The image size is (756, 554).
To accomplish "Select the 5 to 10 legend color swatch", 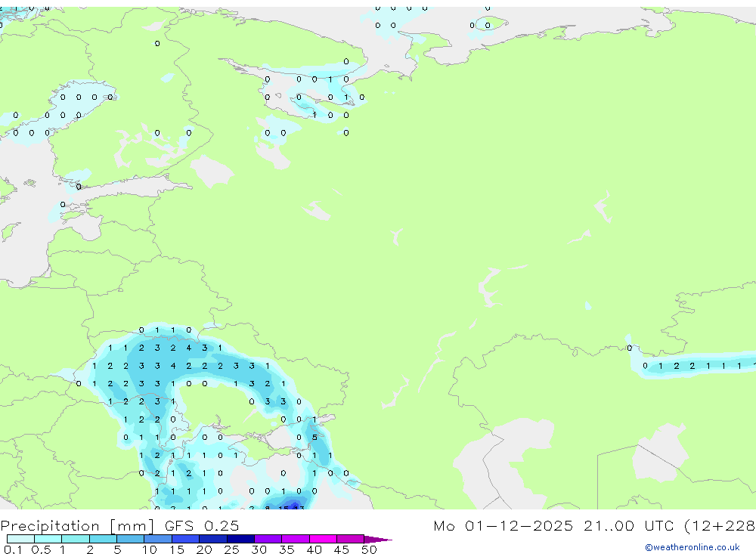I will pos(130,539).
